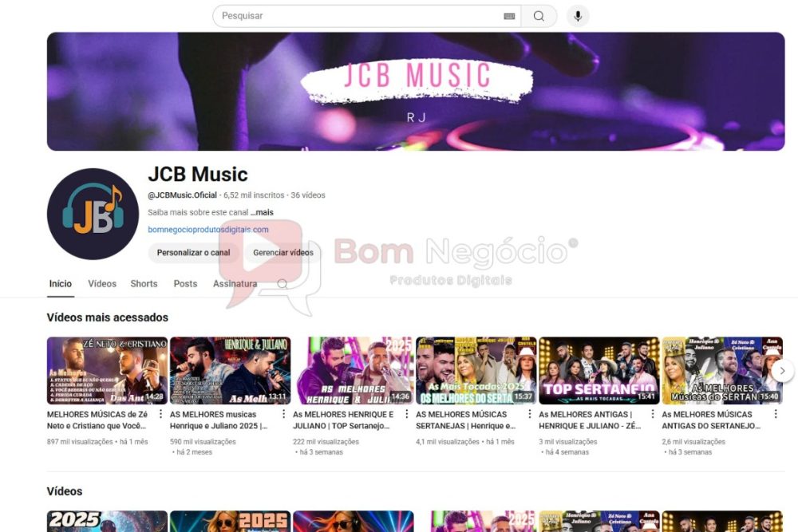Open options menu for Zé Neto e Cristiano video
This screenshot has height=532, width=798.
pos(161,414)
